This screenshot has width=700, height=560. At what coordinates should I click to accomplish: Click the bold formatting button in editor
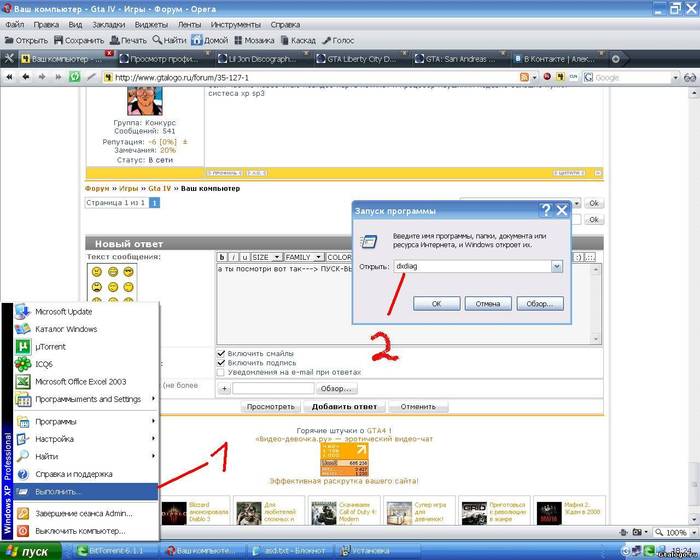pyautogui.click(x=222, y=257)
